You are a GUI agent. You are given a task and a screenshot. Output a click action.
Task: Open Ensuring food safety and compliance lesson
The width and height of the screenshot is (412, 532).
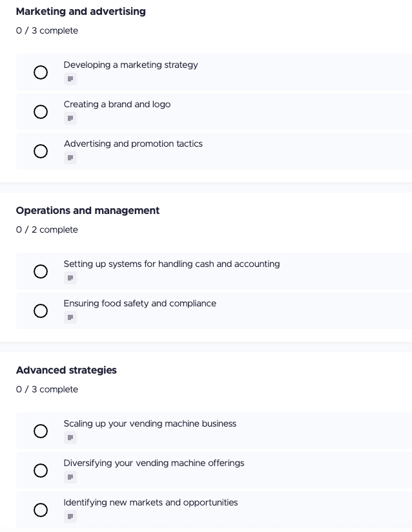pyautogui.click(x=139, y=303)
